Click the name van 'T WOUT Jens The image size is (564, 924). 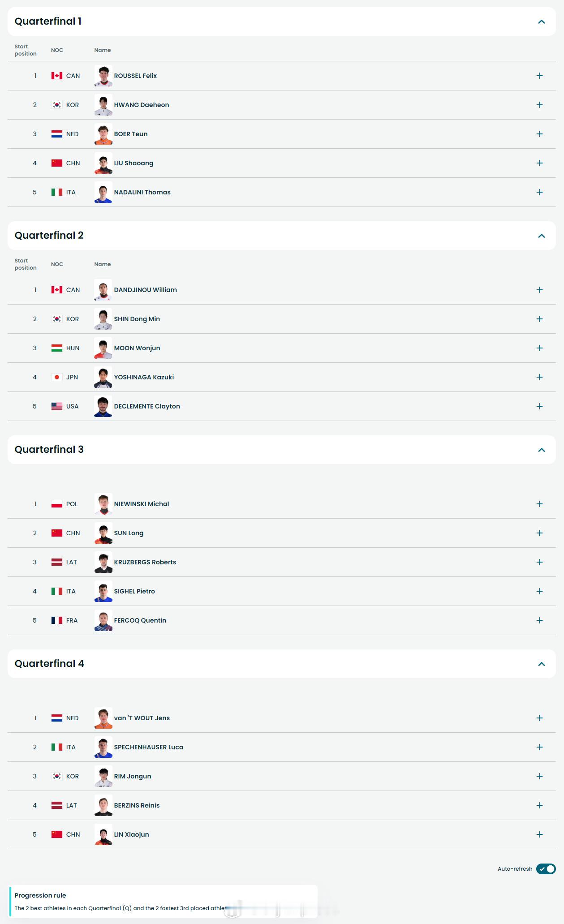click(x=142, y=718)
